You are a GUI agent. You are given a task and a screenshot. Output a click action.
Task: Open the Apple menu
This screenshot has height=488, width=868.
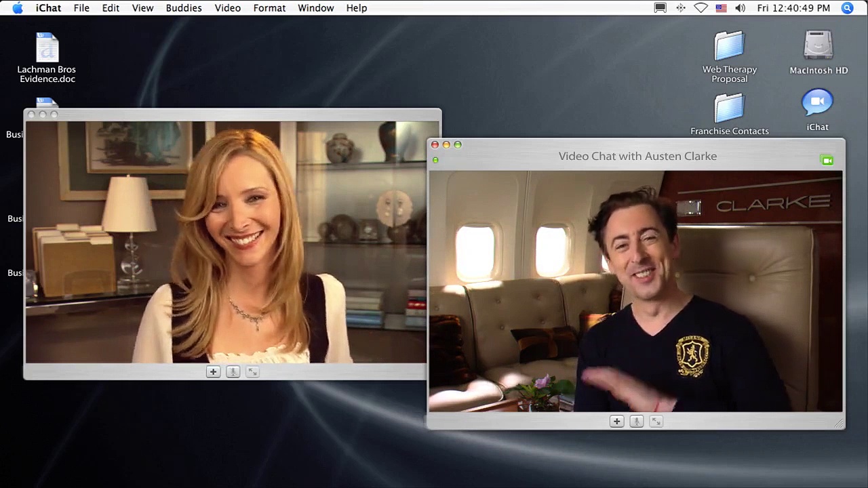18,8
